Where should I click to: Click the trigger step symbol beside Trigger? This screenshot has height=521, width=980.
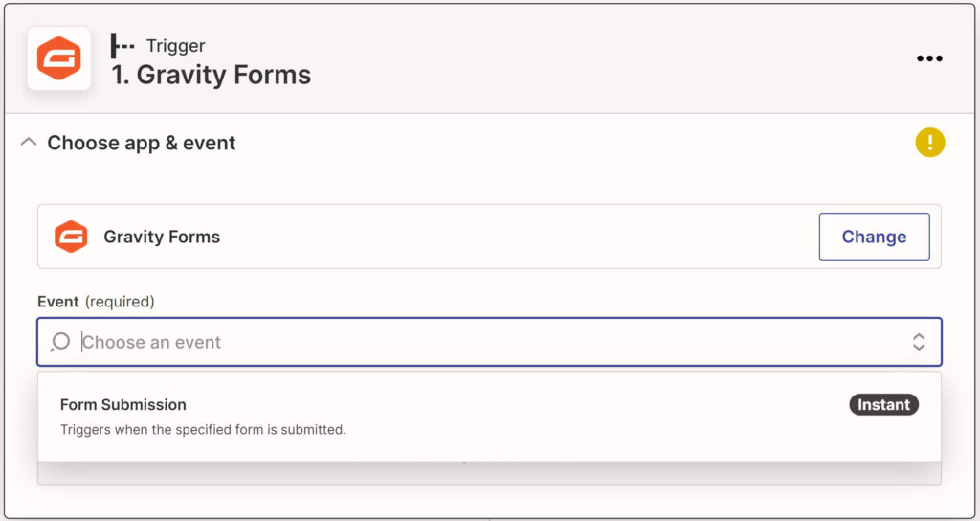(122, 46)
